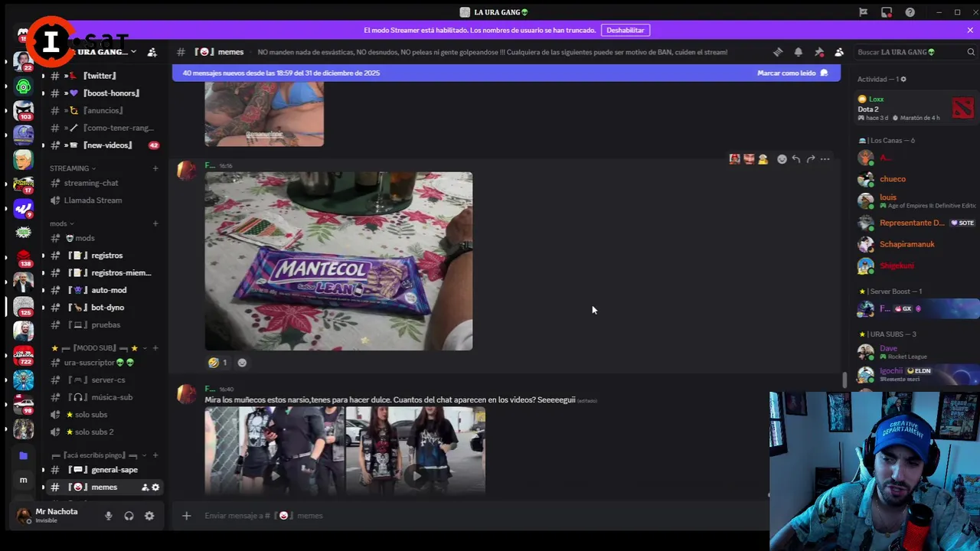Open the bot-dyno channel
This screenshot has height=551, width=980.
click(x=103, y=308)
